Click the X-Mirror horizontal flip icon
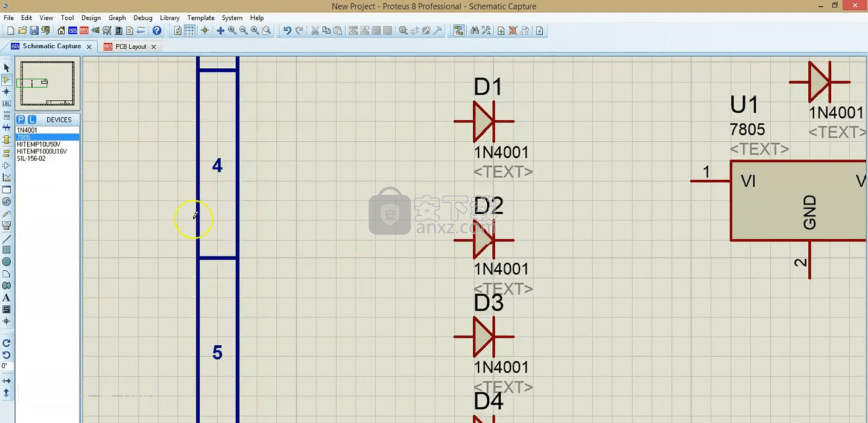Screen dimensions: 868x423 pyautogui.click(x=7, y=381)
